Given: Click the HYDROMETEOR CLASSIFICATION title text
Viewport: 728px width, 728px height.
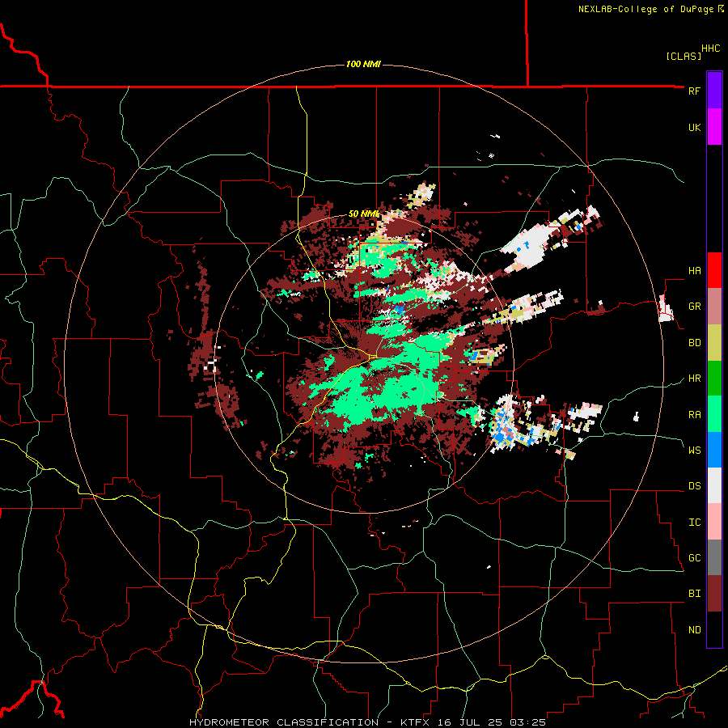Looking at the screenshot, I should (284, 722).
